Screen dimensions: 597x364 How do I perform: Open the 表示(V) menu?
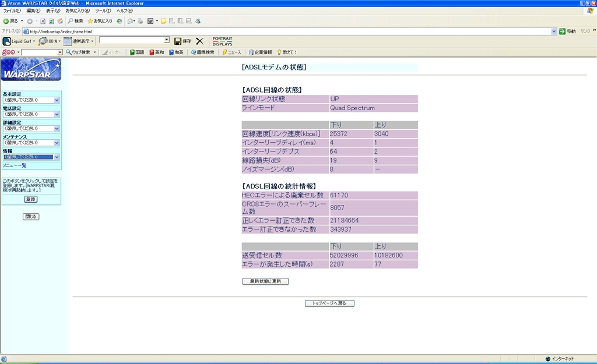53,10
